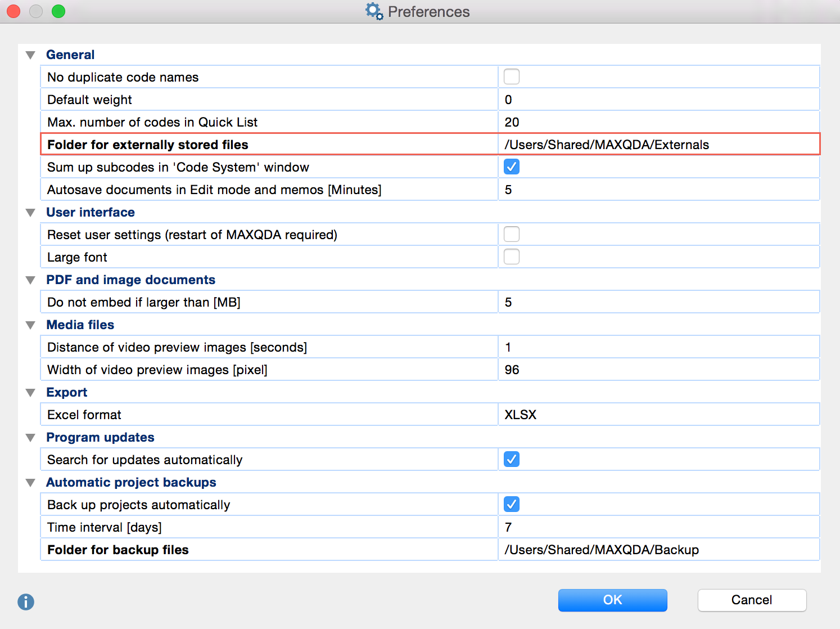Uncheck 'Sum up subcodes in Code System'

[511, 167]
